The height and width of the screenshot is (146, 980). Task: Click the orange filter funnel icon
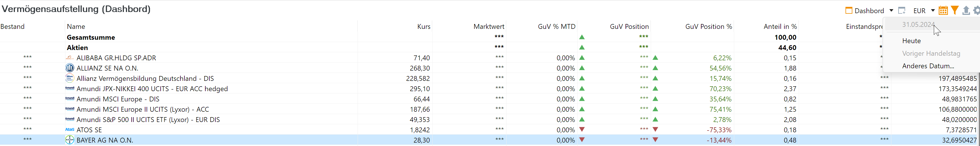(x=954, y=11)
